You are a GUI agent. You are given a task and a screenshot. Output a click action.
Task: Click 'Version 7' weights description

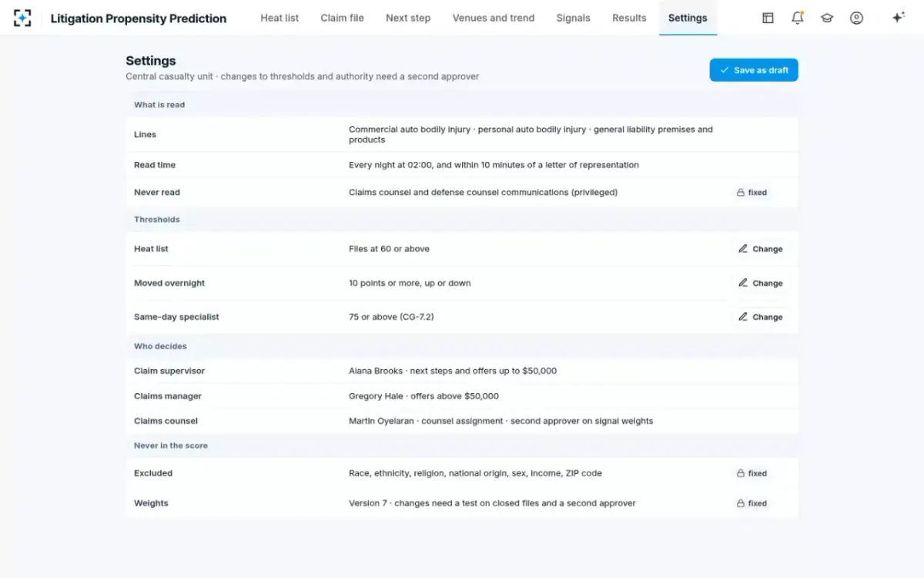pyautogui.click(x=492, y=503)
